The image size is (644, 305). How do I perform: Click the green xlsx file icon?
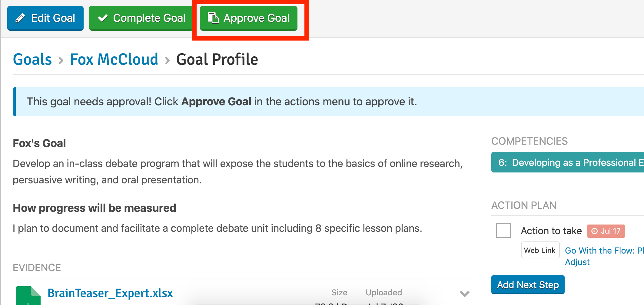(28, 295)
